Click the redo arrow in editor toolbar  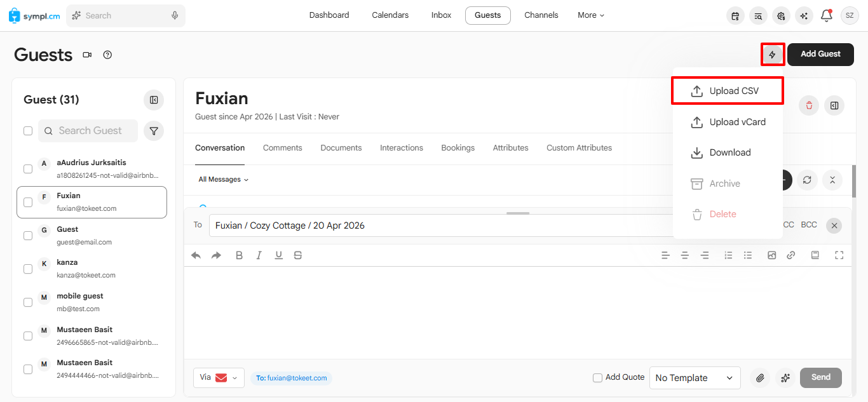pos(217,255)
